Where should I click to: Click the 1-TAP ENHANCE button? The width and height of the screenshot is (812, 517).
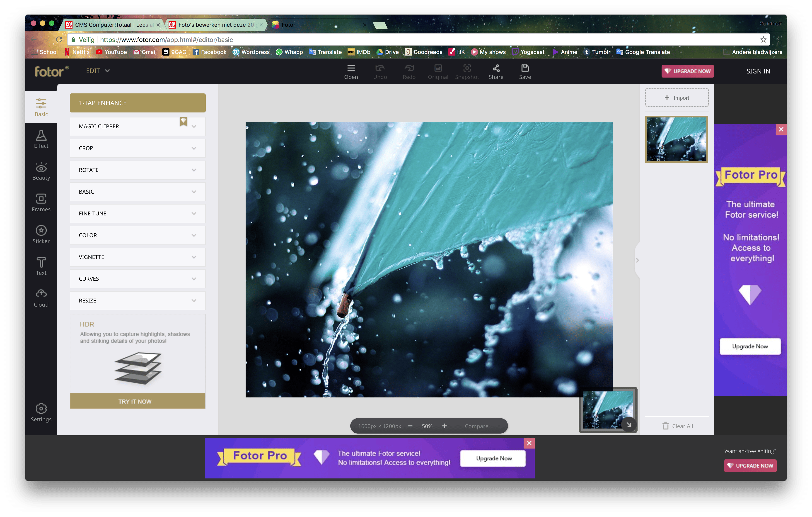(138, 103)
